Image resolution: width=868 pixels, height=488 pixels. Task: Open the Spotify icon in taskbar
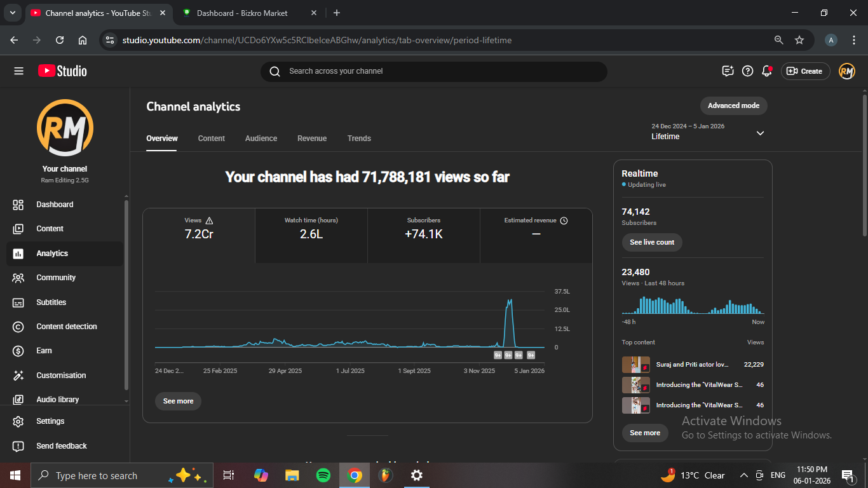[323, 475]
